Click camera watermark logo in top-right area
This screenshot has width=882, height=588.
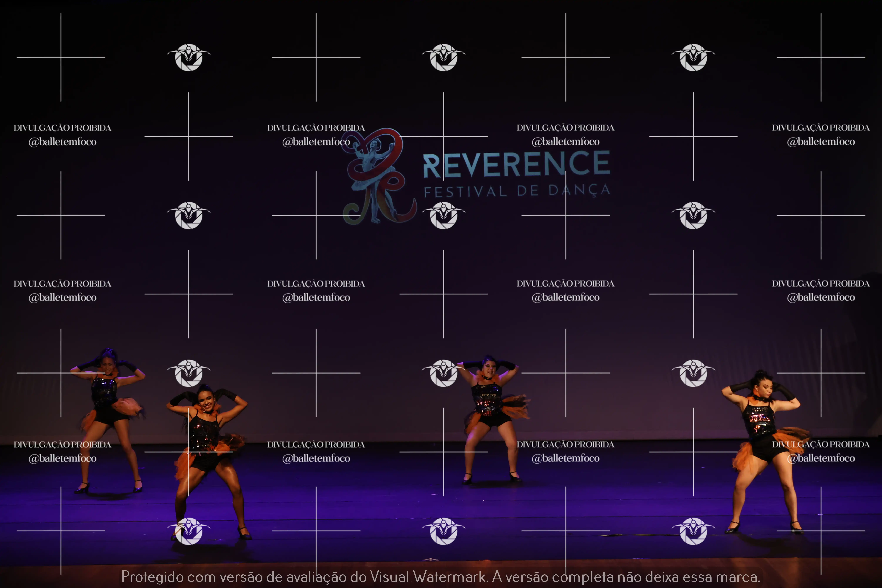pos(693,57)
